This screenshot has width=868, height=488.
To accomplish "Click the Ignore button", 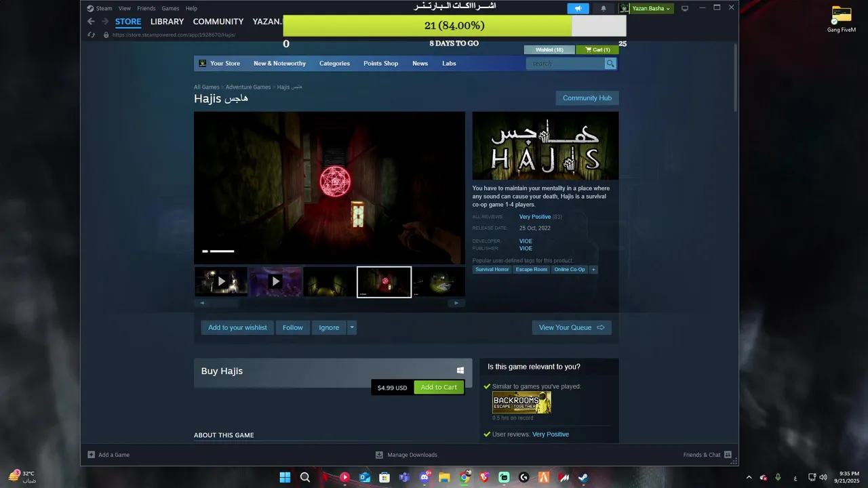I will (329, 327).
